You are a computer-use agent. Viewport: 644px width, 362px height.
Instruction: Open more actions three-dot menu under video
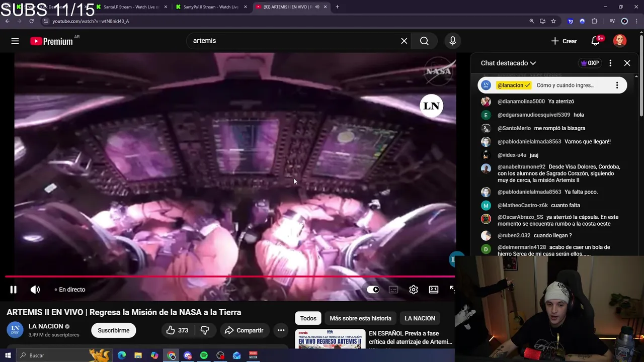[x=281, y=330]
